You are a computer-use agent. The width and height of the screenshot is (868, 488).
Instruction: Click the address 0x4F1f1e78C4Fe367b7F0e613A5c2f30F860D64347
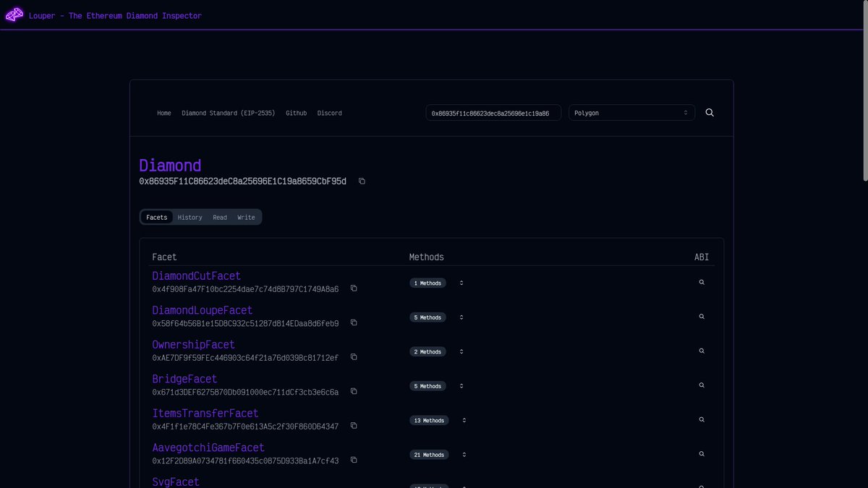click(x=245, y=427)
